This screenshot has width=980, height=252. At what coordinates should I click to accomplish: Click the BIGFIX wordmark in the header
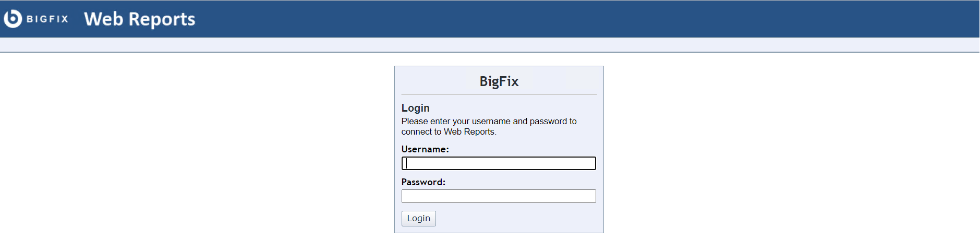(47, 19)
